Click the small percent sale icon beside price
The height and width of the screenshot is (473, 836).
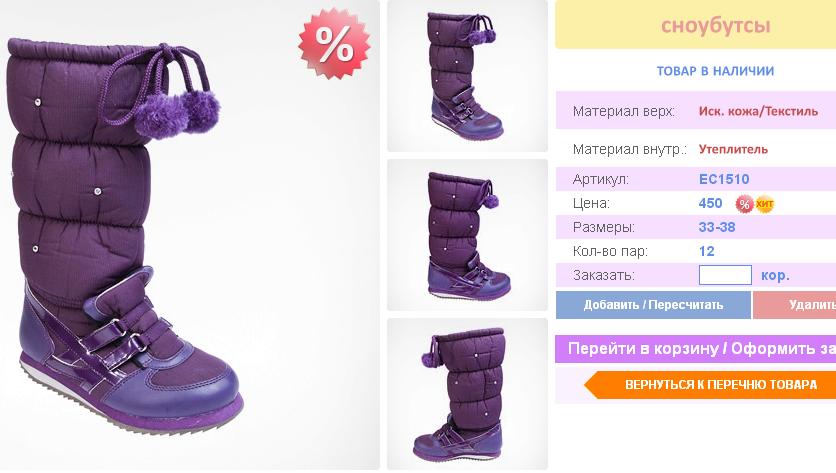pyautogui.click(x=744, y=204)
